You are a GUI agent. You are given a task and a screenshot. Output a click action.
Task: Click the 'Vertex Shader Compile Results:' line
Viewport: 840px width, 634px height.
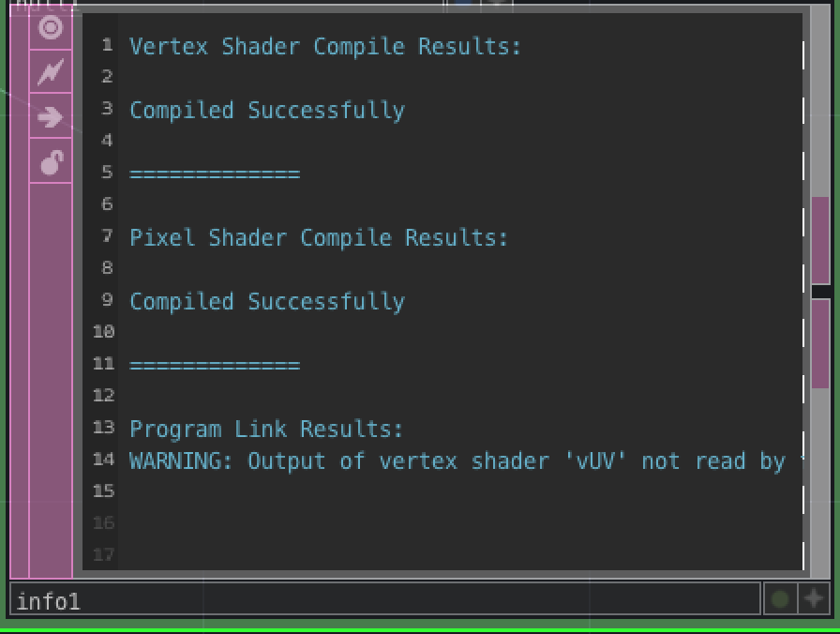324,47
